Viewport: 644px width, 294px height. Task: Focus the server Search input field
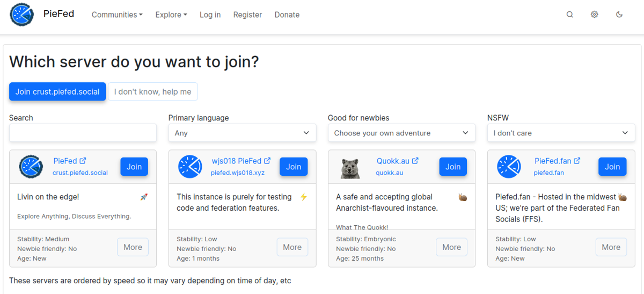83,133
